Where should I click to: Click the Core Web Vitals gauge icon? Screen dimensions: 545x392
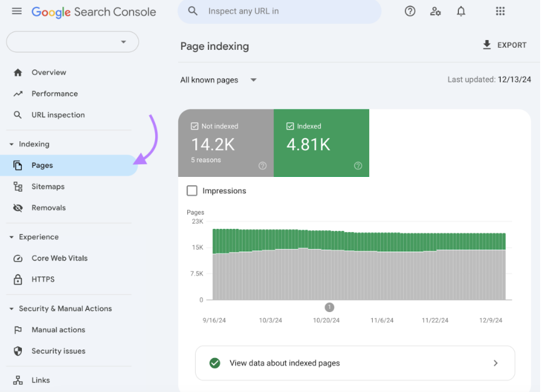[18, 258]
